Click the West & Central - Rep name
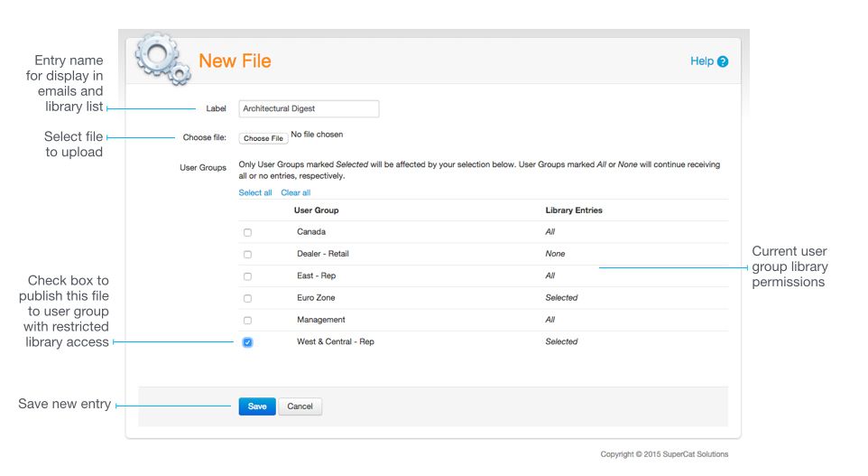This screenshot has width=868, height=476. [336, 341]
